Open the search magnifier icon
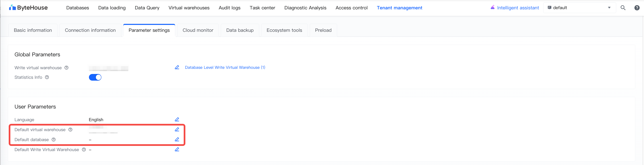This screenshot has width=644, height=165. (623, 8)
